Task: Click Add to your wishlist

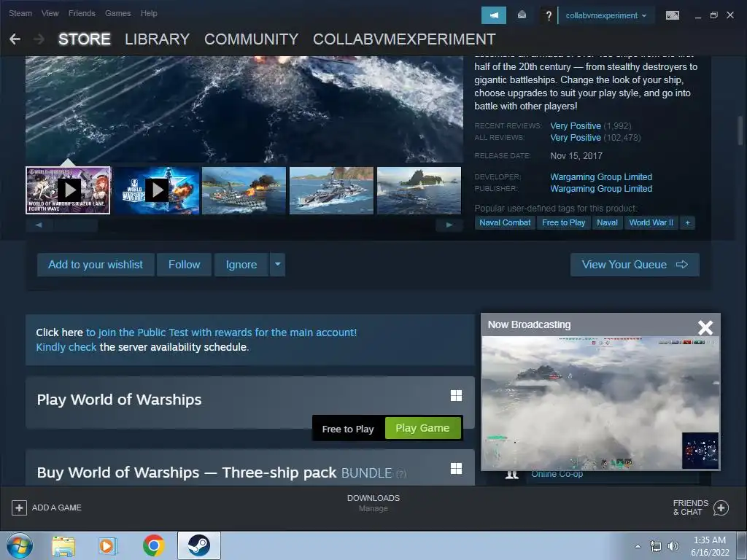Action: [x=96, y=264]
